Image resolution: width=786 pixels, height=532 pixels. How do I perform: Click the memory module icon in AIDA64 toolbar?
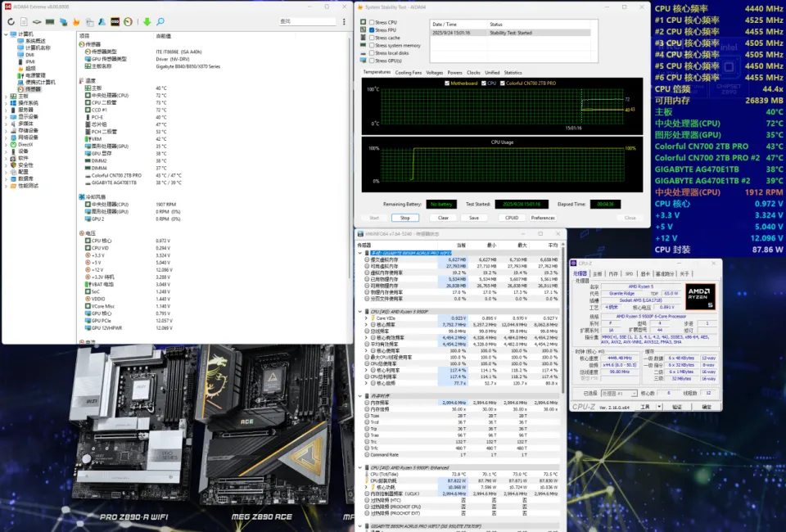click(50, 21)
